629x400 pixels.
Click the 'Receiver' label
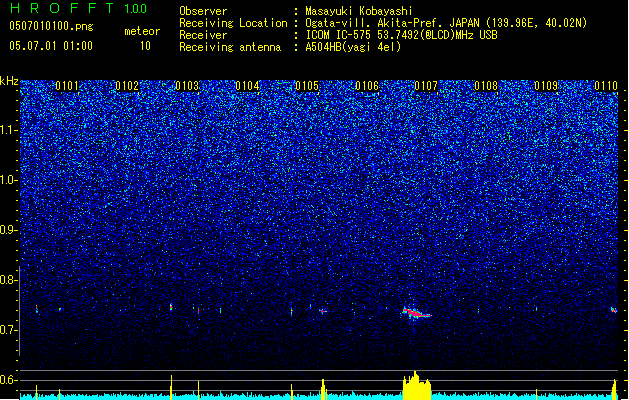pos(203,35)
